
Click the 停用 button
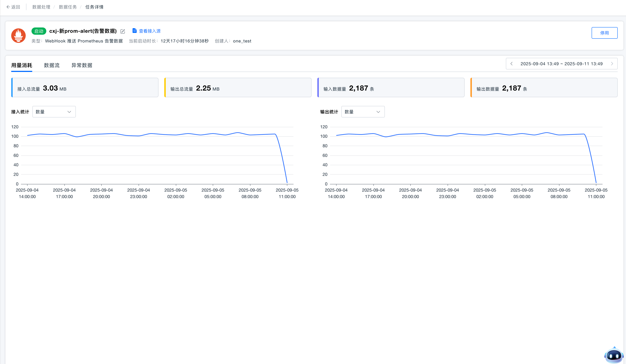click(x=604, y=33)
